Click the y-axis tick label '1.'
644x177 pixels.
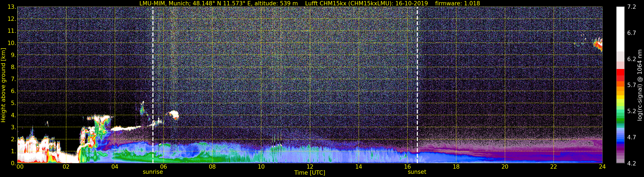(13, 151)
